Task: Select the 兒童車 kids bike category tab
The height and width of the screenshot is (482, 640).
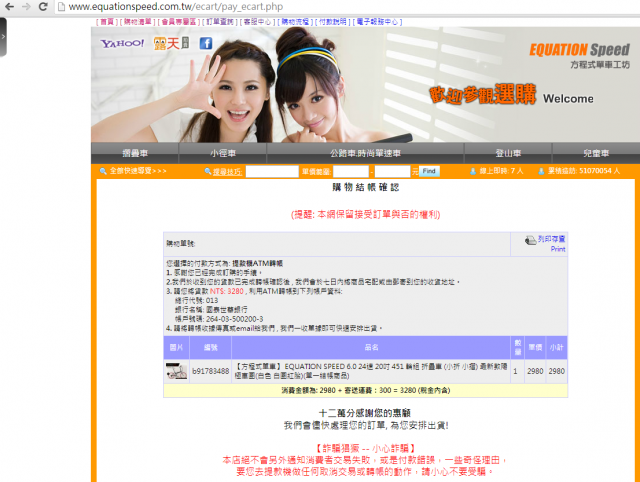Action: 596,153
